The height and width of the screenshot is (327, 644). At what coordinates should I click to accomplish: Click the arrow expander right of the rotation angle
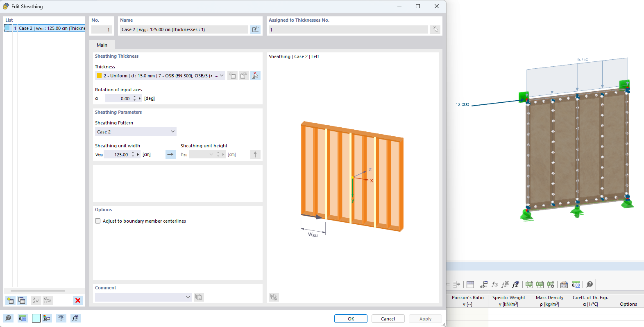click(x=140, y=98)
